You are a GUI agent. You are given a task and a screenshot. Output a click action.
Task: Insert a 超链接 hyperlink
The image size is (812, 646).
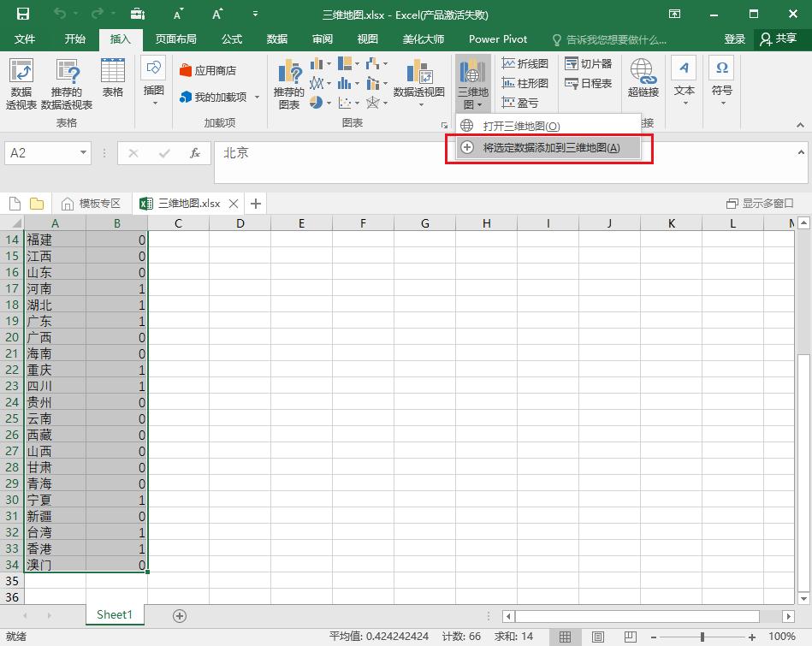pos(643,79)
